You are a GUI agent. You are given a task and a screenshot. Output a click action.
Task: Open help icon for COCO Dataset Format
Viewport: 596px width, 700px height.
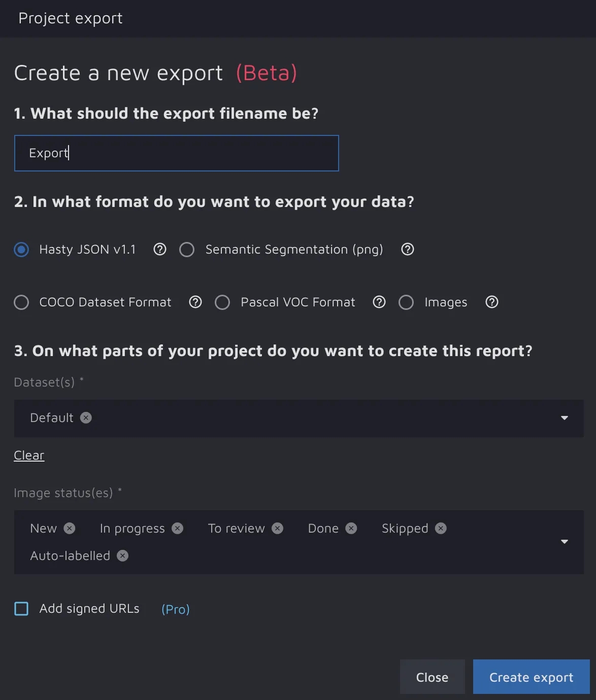tap(195, 302)
